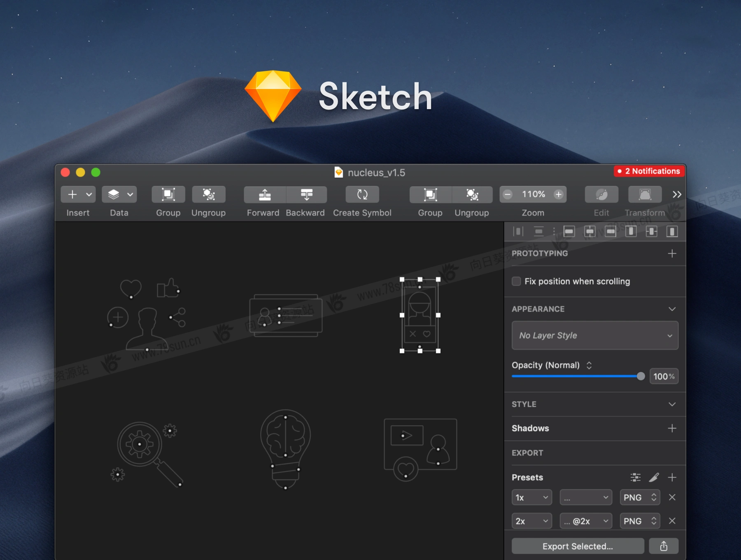741x560 pixels.
Task: Click the Forward arrange icon
Action: tap(265, 195)
